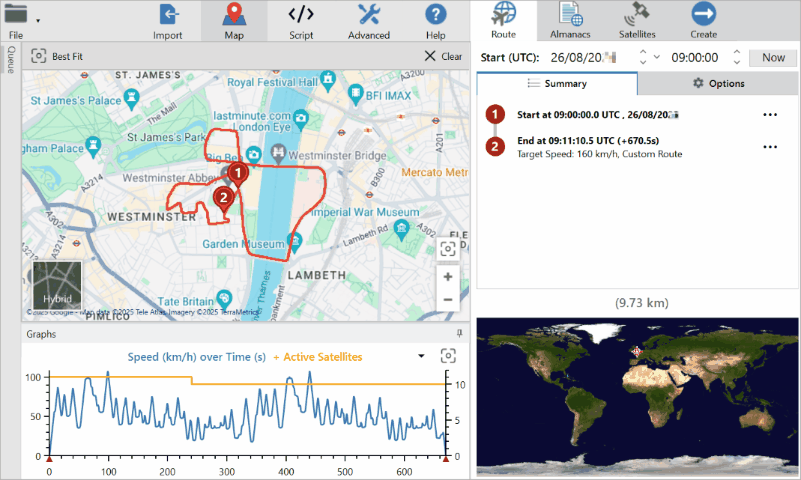Open the graph type dropdown arrow
Screen dimensions: 801x480
[421, 356]
